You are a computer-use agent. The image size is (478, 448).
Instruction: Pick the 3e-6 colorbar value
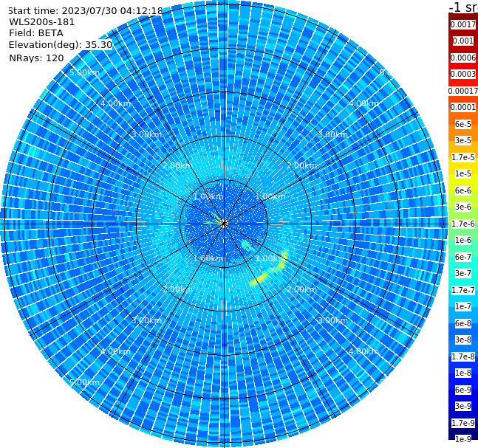point(463,207)
